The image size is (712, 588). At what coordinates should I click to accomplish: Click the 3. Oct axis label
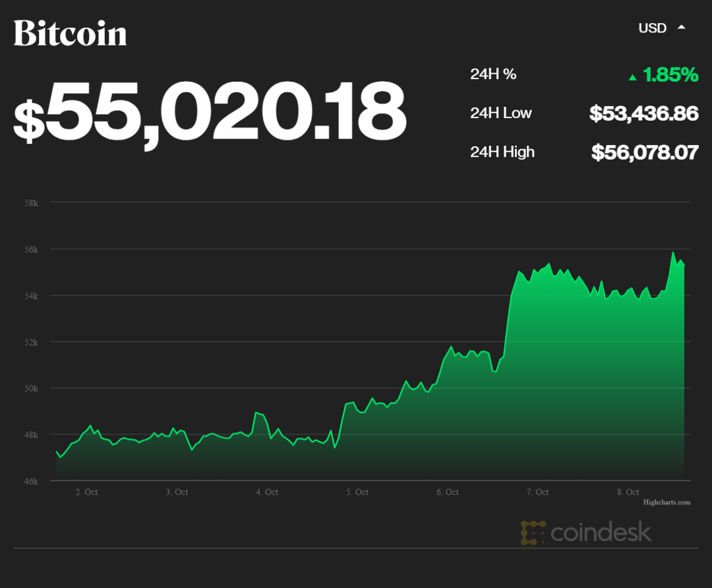point(177,492)
